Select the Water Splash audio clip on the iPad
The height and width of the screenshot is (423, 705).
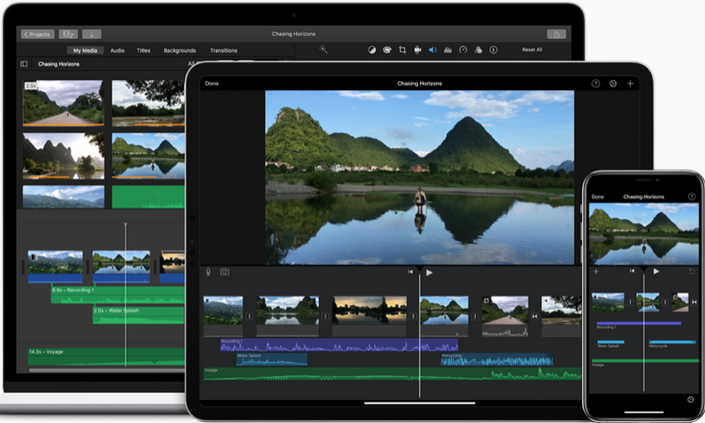tap(272, 359)
